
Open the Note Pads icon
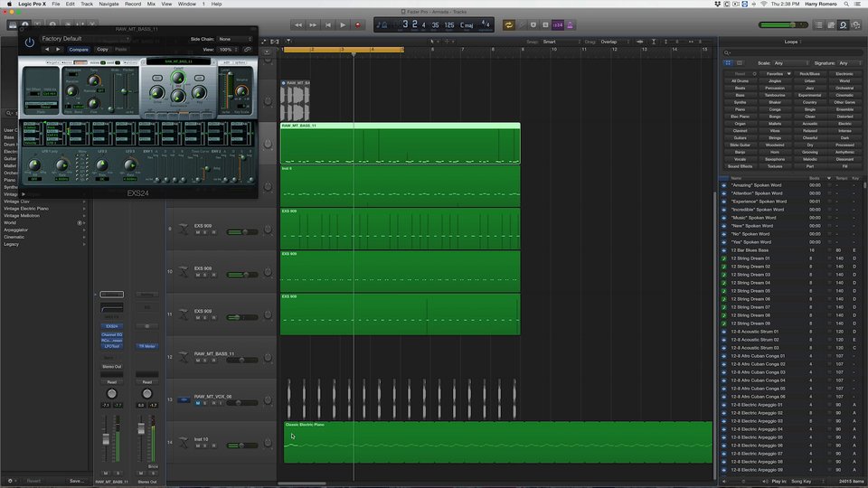831,25
